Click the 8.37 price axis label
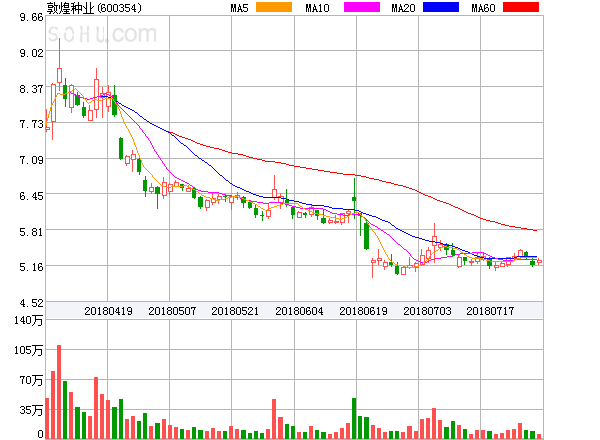This screenshot has width=600, height=440. pos(31,89)
